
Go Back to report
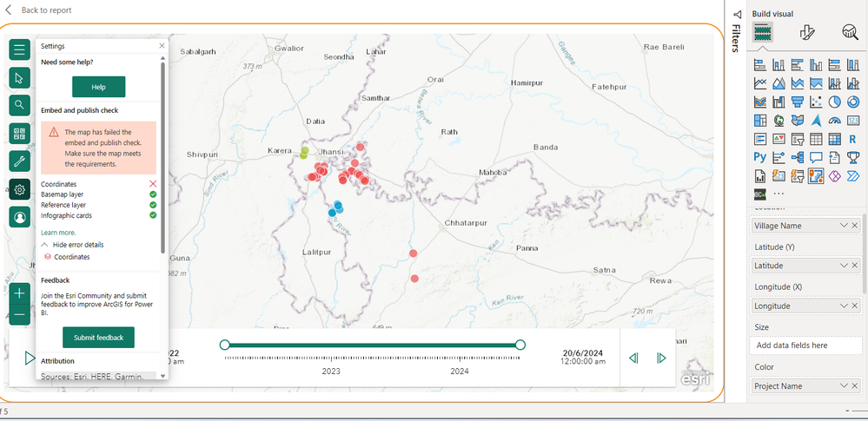pyautogui.click(x=39, y=10)
